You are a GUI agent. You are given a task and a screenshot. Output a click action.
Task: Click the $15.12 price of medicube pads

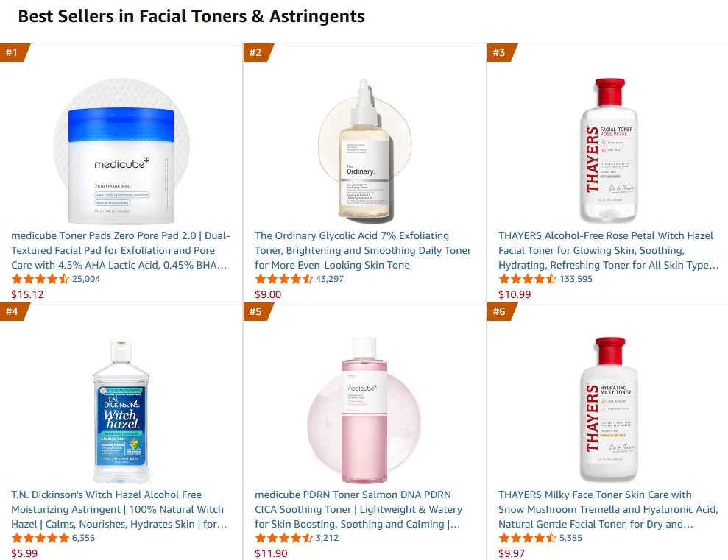[27, 294]
